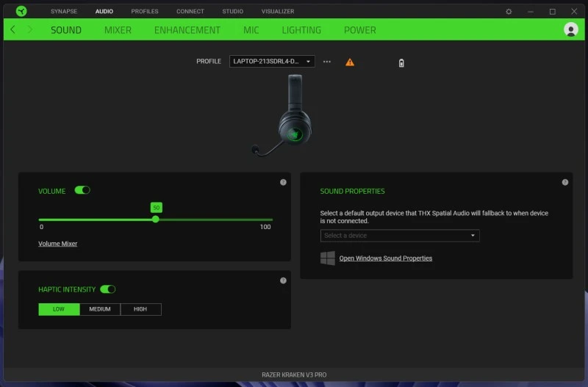The image size is (588, 387).
Task: Turn off the Haptic Intensity toggle
Action: pos(108,289)
